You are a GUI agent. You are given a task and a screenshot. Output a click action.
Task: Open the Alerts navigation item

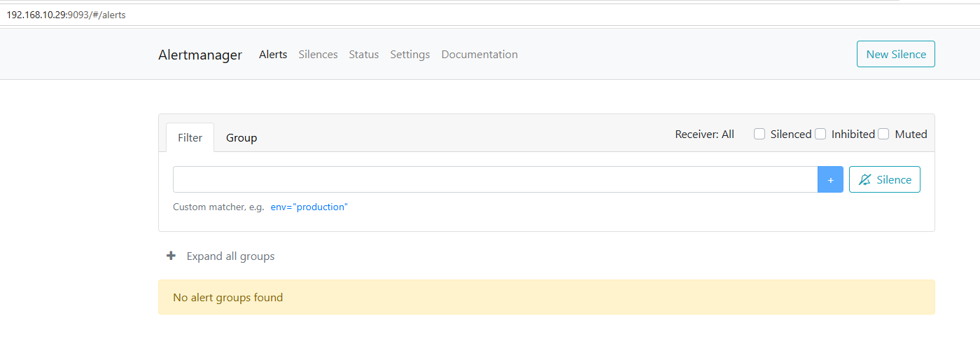click(x=273, y=54)
